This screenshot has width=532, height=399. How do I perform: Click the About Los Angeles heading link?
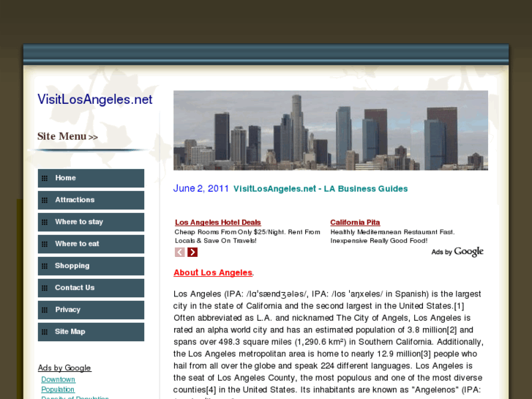pyautogui.click(x=213, y=272)
